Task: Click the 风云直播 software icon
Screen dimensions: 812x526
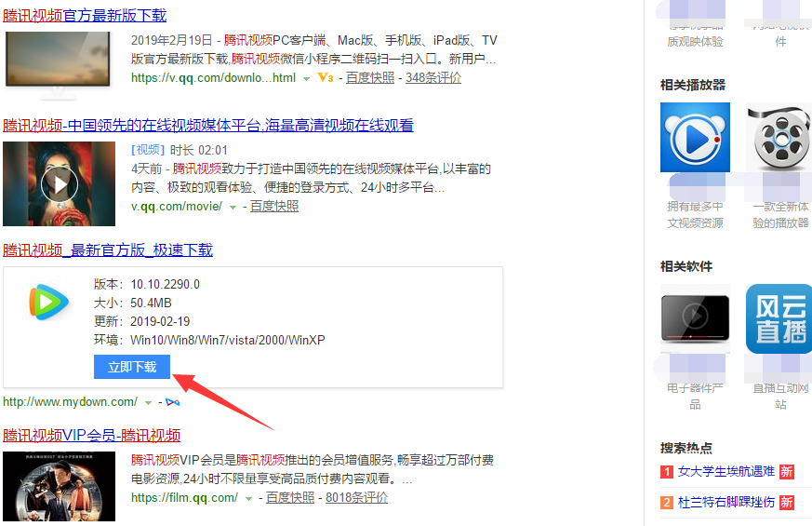Action: tap(779, 318)
